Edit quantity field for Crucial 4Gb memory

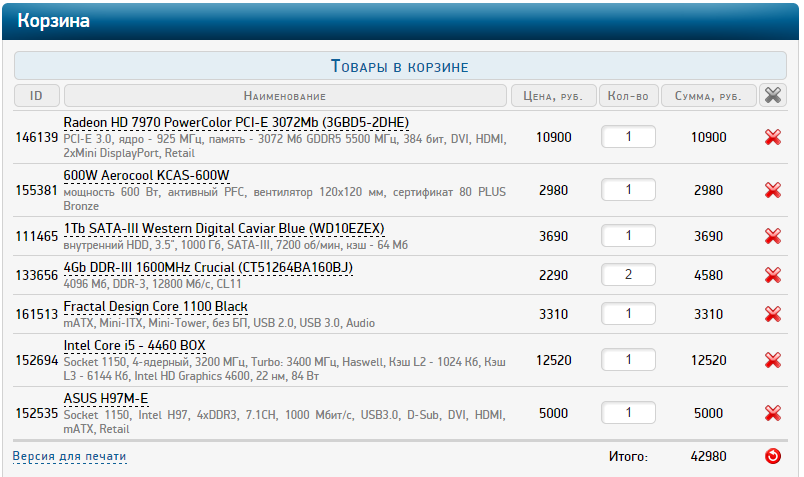point(628,275)
